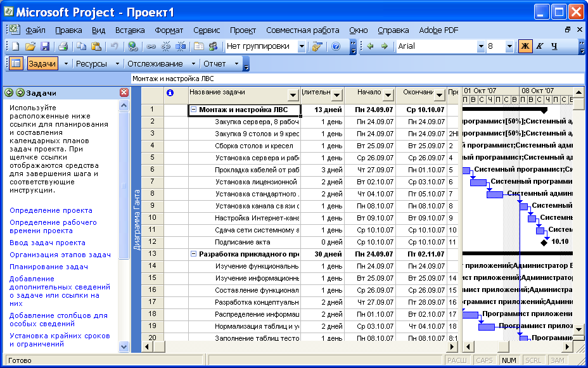Click green right arrow indent icon
588x368 pixels.
[385, 46]
